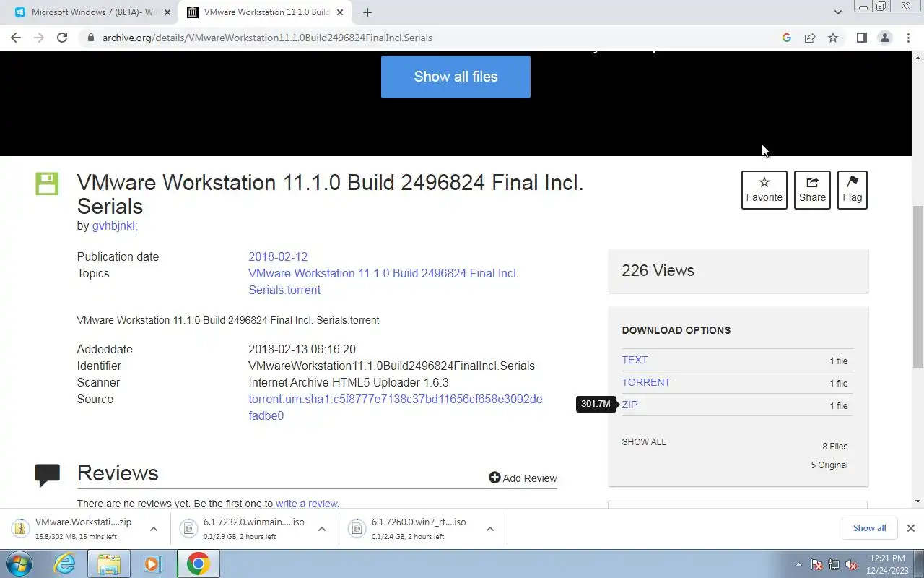Viewport: 924px width, 578px height.
Task: Toggle the Chrome side panel
Action: tap(861, 38)
